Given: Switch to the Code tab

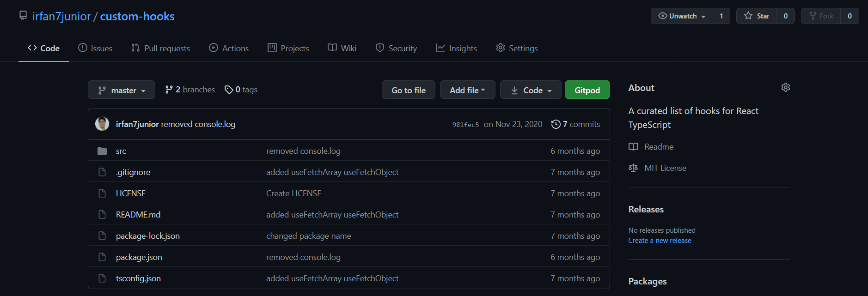Looking at the screenshot, I should [43, 48].
